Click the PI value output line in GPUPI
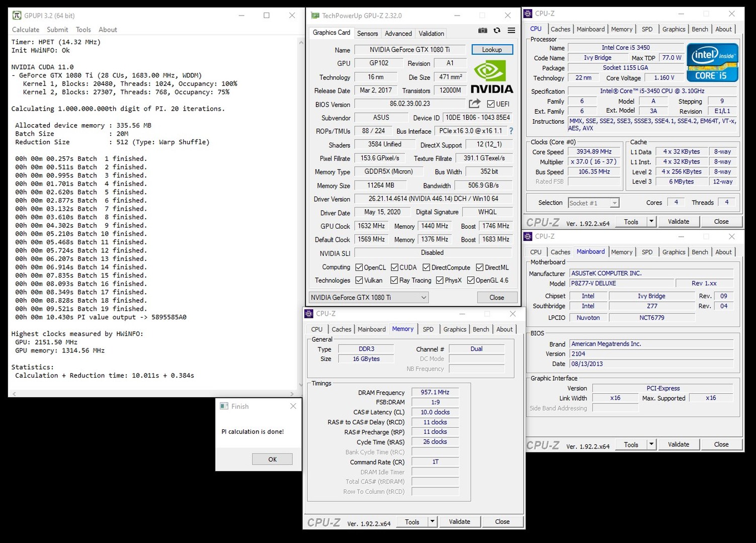This screenshot has height=543, width=756. point(101,317)
